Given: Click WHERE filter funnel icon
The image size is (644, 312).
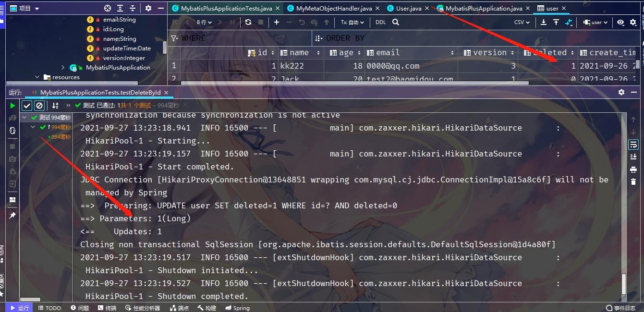Looking at the screenshot, I should [x=174, y=38].
